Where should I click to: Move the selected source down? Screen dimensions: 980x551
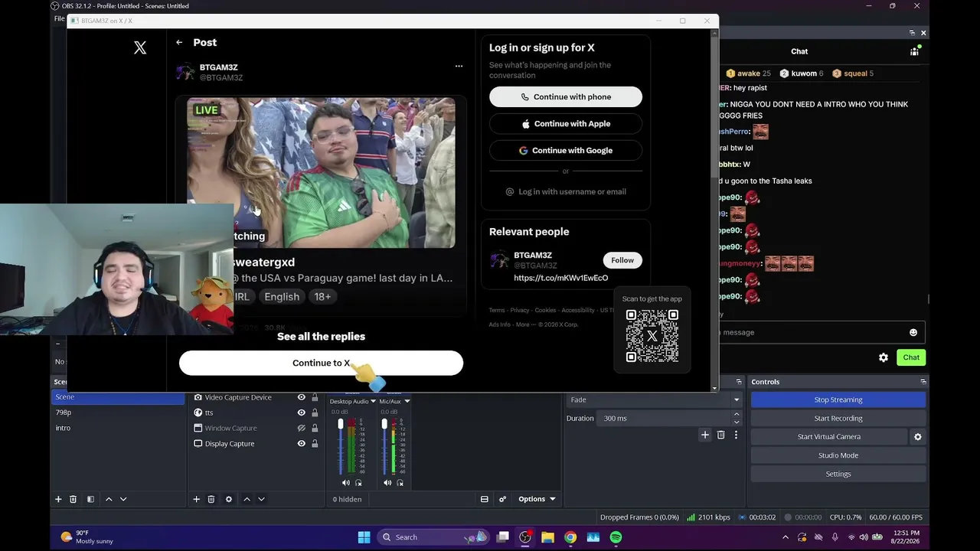coord(261,499)
